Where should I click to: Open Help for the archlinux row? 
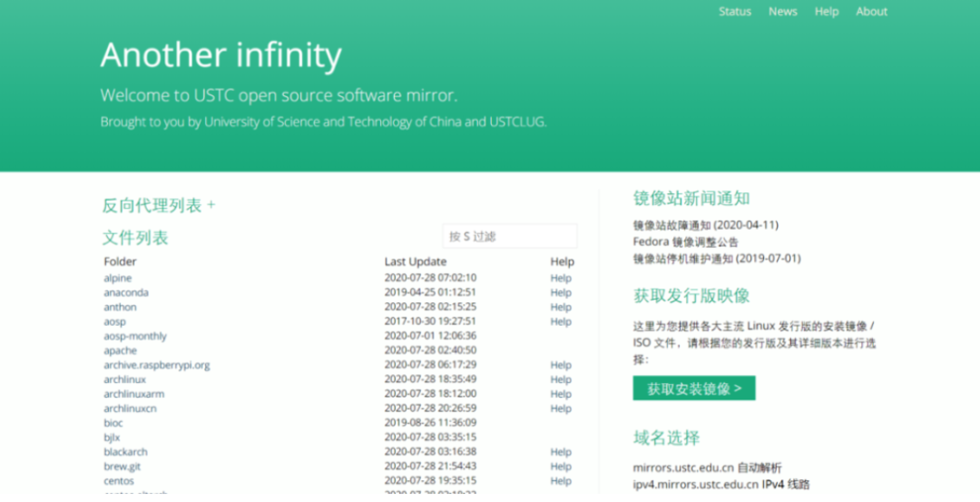tap(561, 379)
